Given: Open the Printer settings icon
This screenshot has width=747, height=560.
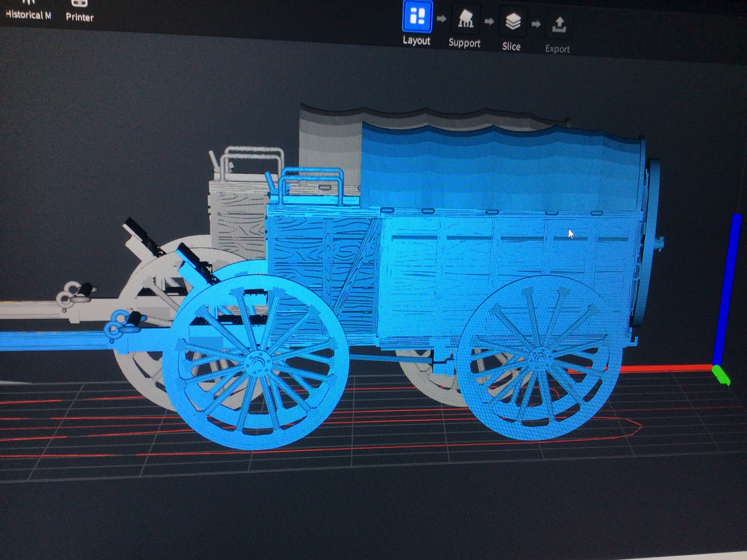Looking at the screenshot, I should 80,4.
